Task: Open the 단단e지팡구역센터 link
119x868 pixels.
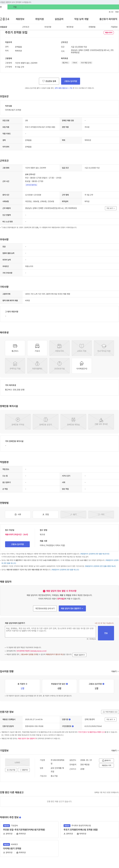Action: 31,651
